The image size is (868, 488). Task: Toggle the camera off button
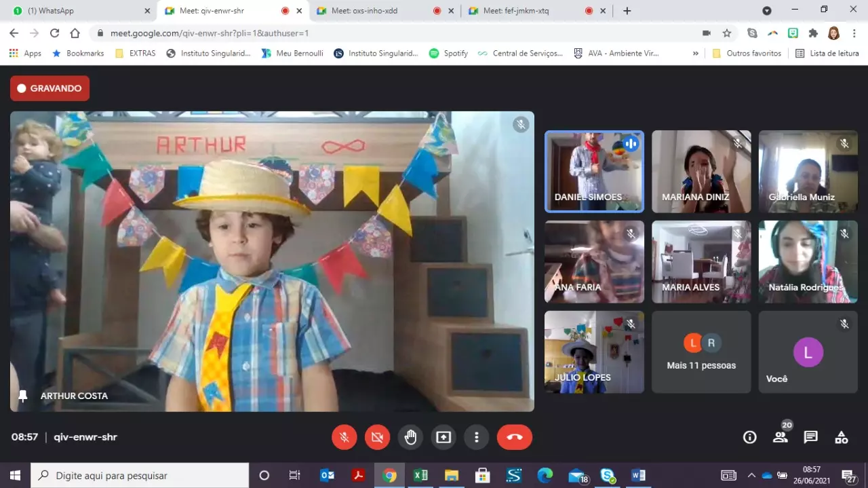click(377, 437)
